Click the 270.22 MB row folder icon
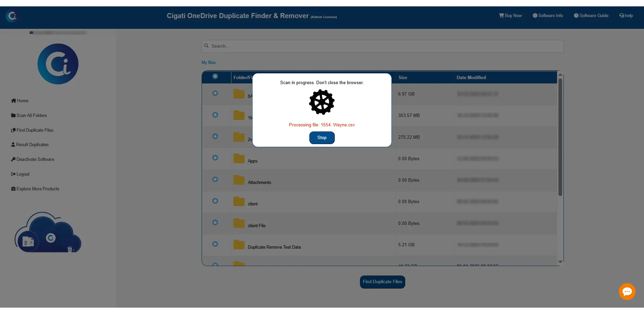Screen dimensions: 644x315 pos(239,137)
